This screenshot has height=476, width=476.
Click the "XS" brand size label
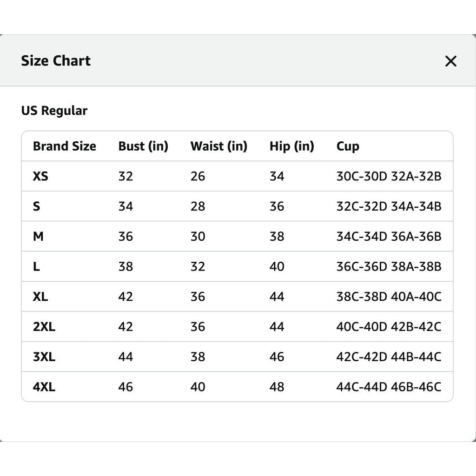pyautogui.click(x=40, y=176)
